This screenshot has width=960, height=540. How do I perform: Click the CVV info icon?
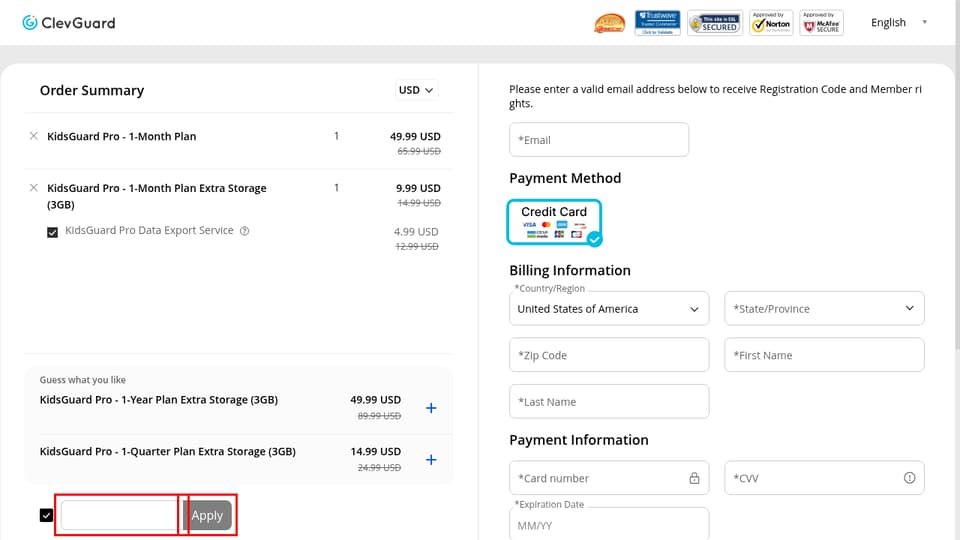click(909, 478)
